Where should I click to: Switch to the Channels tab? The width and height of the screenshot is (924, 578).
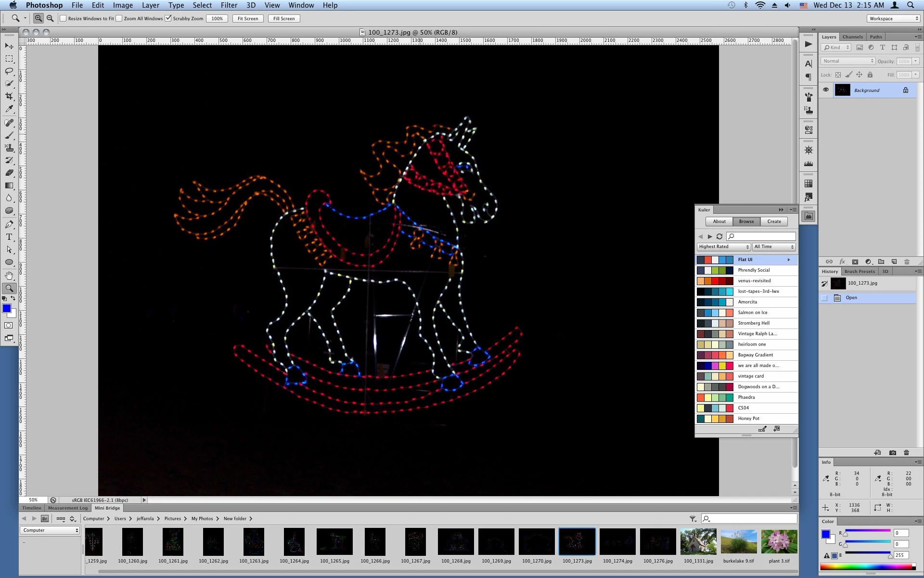click(852, 37)
